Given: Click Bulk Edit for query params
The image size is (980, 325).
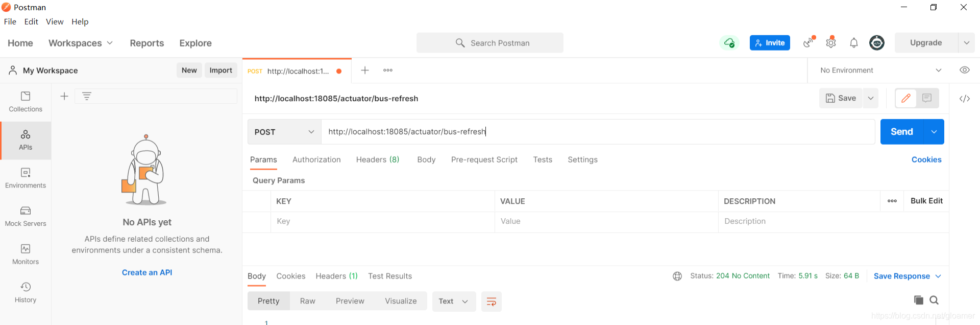Looking at the screenshot, I should click(x=926, y=201).
